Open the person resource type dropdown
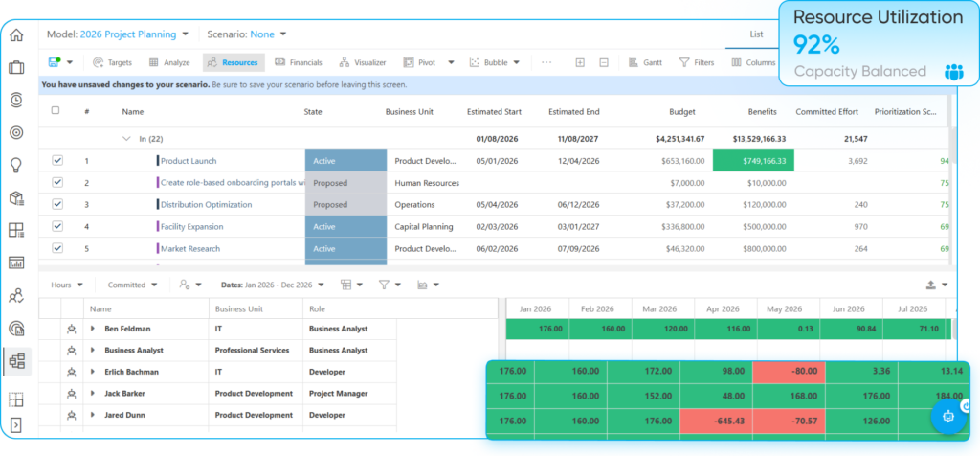980x456 pixels. 190,285
